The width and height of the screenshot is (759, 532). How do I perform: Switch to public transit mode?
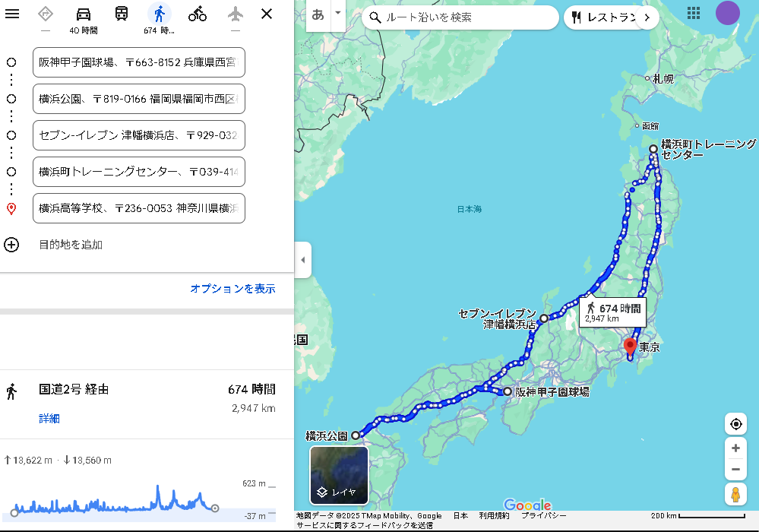(122, 14)
